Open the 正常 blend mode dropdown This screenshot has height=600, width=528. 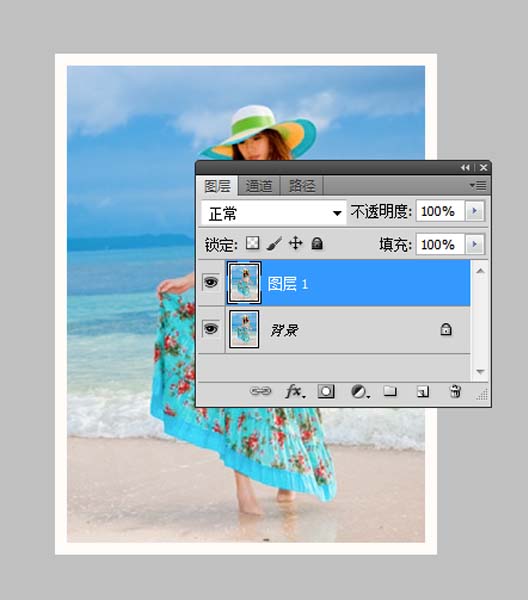[x=274, y=212]
